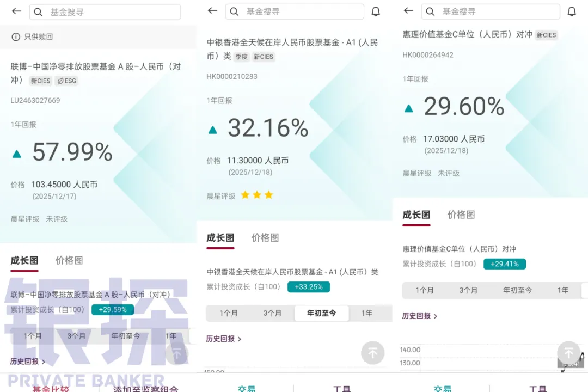Tap back arrow in middle fund panel
Screen dimensions: 588x392
212,10
